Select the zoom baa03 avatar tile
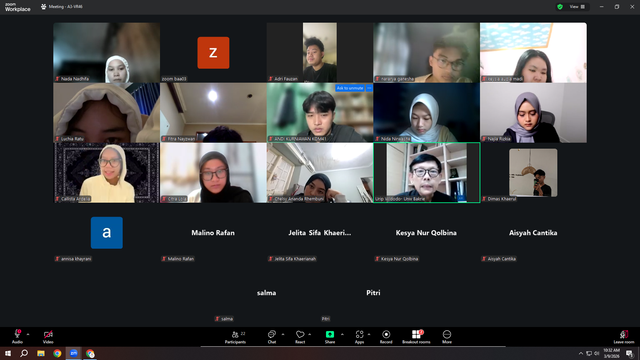 tap(213, 52)
